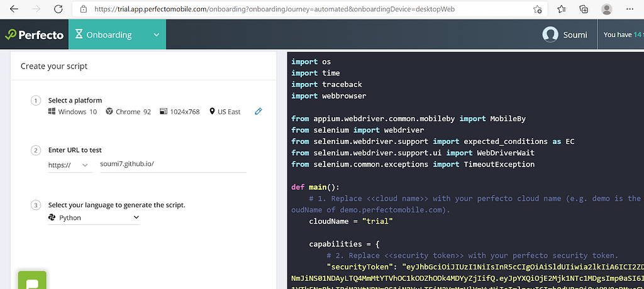Click the Python language icon
This screenshot has width=644, height=289.
pyautogui.click(x=52, y=217)
